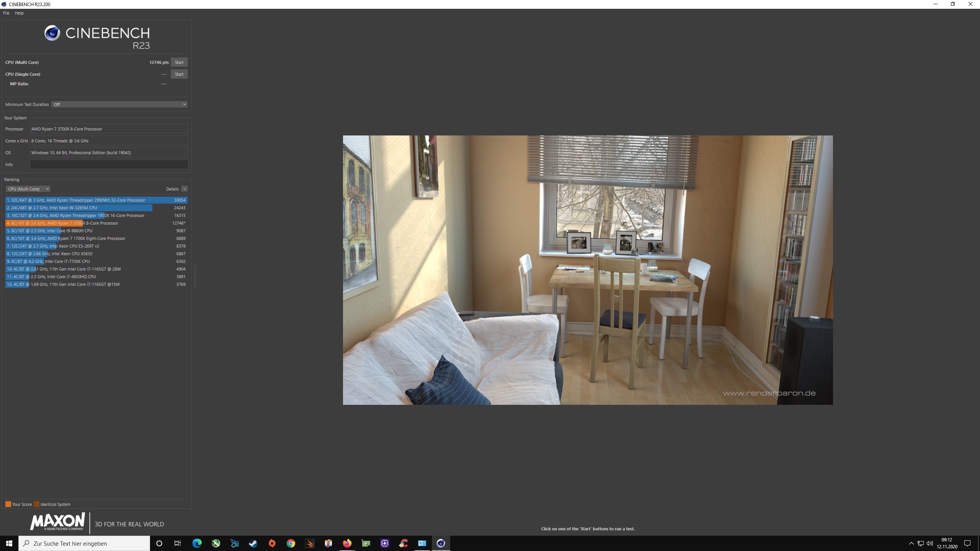The width and height of the screenshot is (980, 551).
Task: Open Steam from the taskbar
Action: pos(253,543)
